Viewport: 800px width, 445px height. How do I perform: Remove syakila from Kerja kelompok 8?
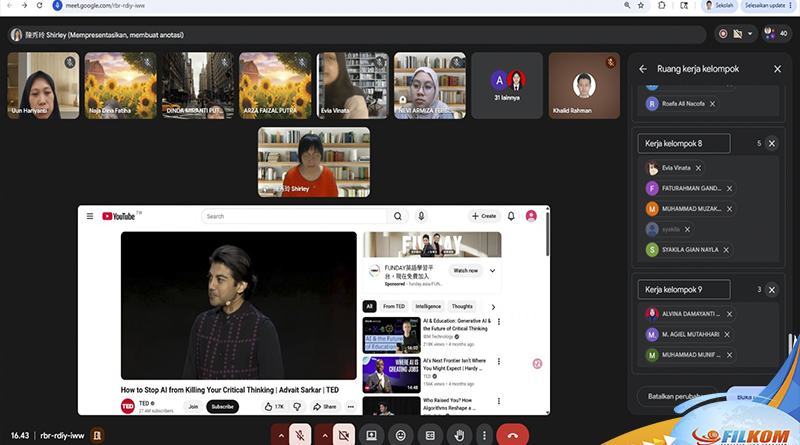click(687, 229)
